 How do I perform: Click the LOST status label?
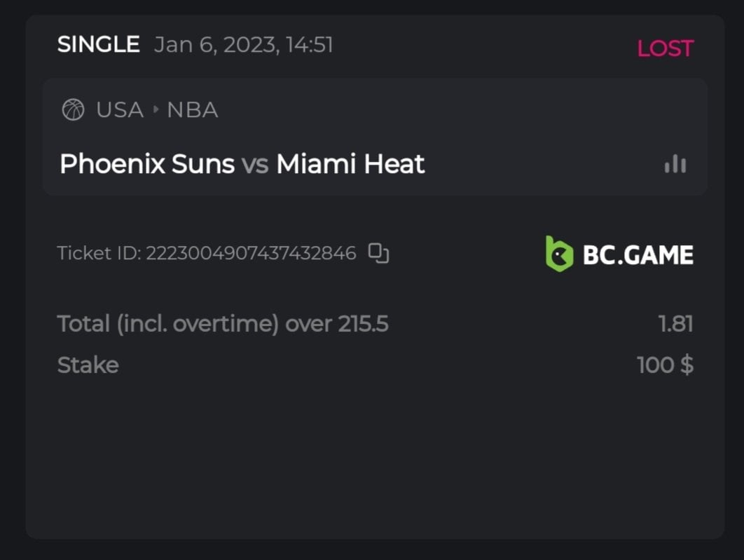[x=665, y=48]
